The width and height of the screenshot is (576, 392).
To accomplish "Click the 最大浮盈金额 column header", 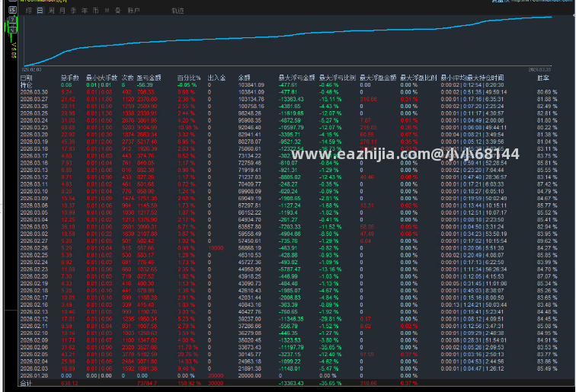I will tap(378, 78).
